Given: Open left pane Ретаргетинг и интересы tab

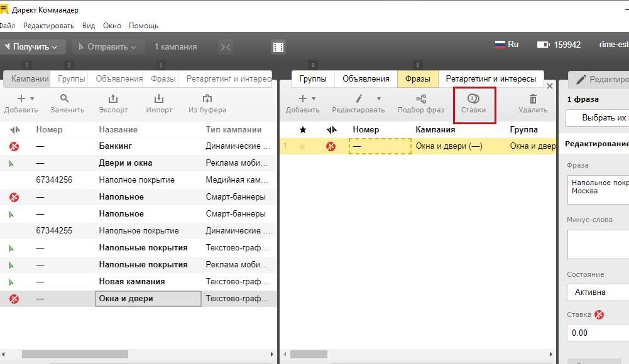Looking at the screenshot, I should (226, 79).
